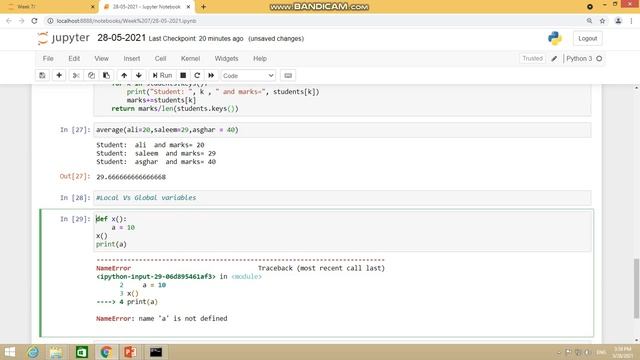Reload the page with the refresh icon
640x360 pixels.
[35, 21]
